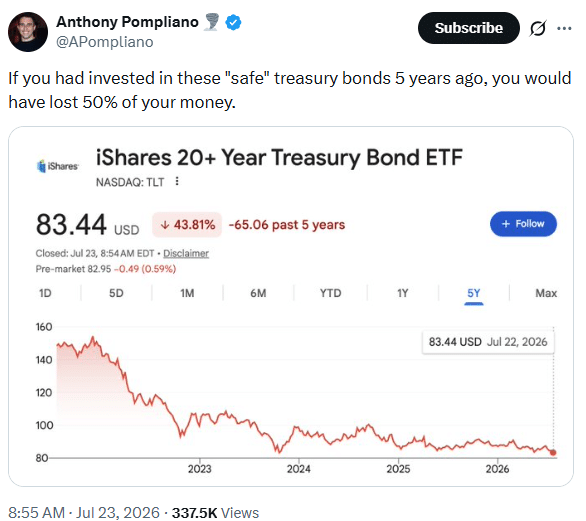Image resolution: width=586 pixels, height=521 pixels.
Task: Click the @APompliano handle
Action: pyautogui.click(x=105, y=42)
